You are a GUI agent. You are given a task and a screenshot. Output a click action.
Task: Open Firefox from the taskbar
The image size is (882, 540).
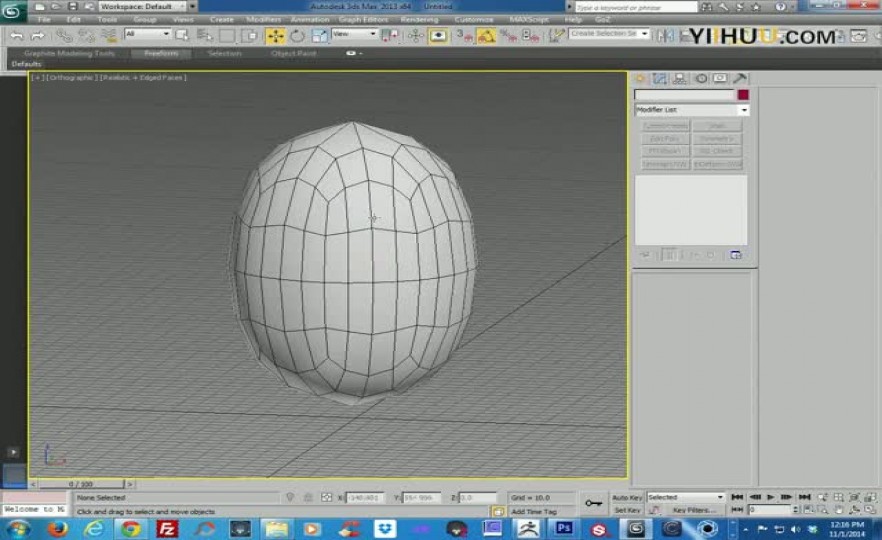pos(57,529)
